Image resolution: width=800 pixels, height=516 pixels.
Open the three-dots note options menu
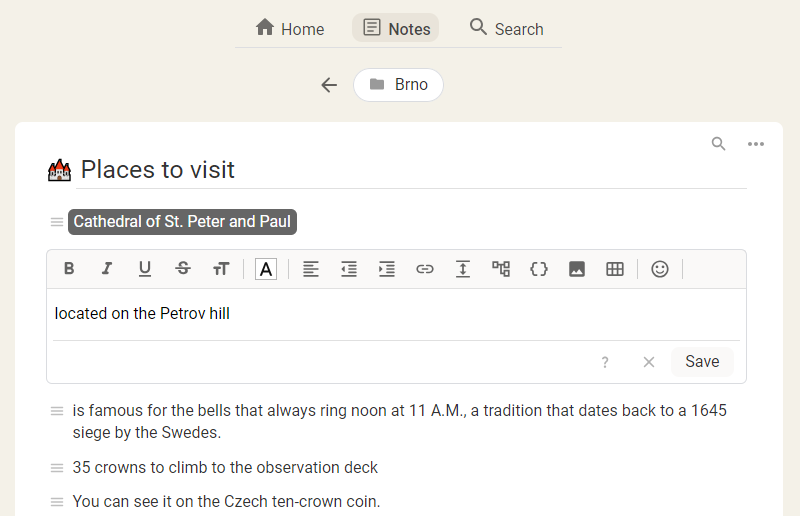(x=756, y=144)
